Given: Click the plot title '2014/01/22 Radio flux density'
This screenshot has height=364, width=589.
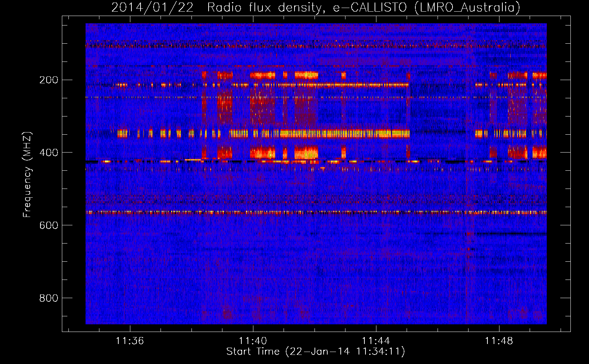Looking at the screenshot, I should click(316, 7).
